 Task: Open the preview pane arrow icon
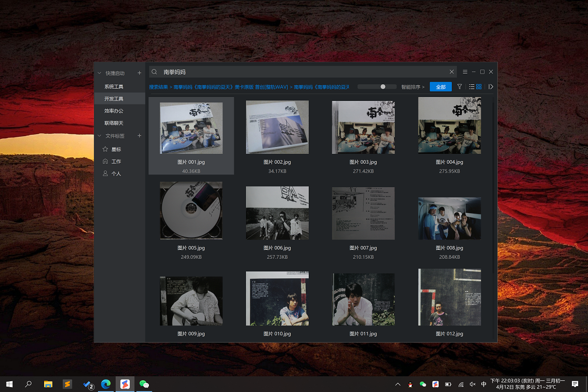[x=490, y=86]
